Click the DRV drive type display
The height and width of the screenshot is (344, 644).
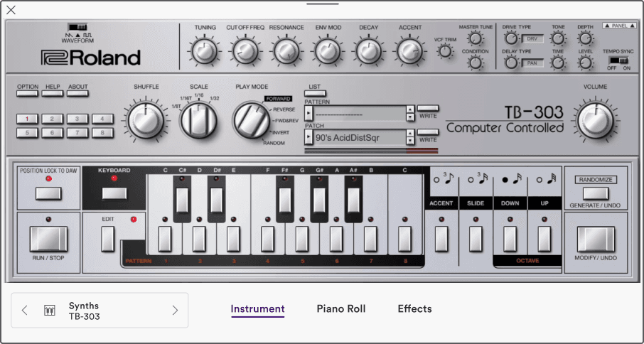tap(532, 39)
